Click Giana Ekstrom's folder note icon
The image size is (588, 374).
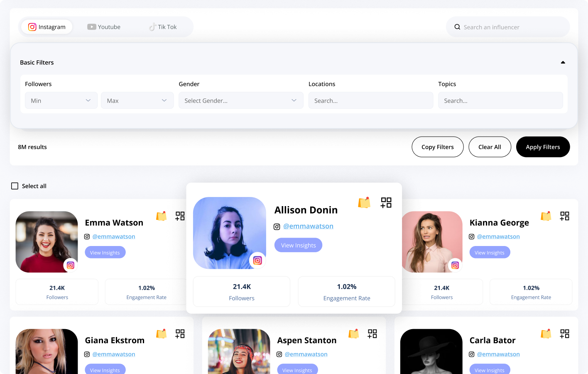click(x=162, y=334)
